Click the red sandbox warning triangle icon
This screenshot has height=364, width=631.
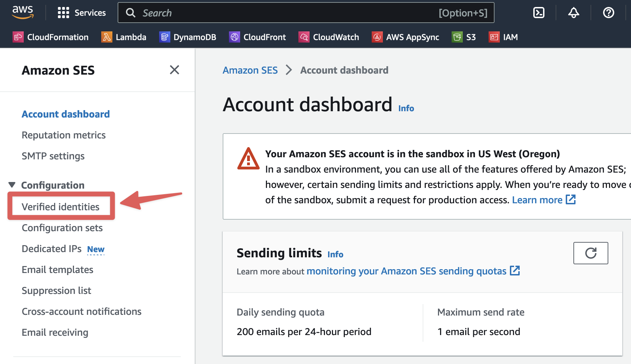click(x=248, y=159)
